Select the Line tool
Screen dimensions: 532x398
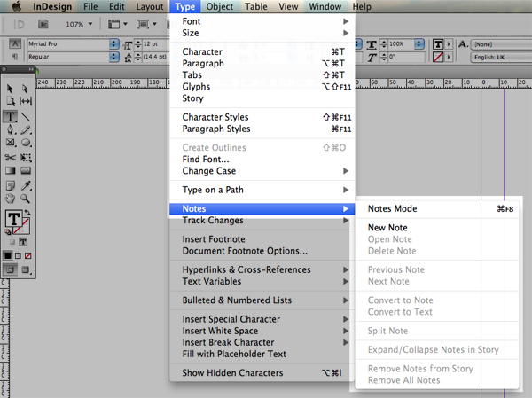[x=26, y=117]
